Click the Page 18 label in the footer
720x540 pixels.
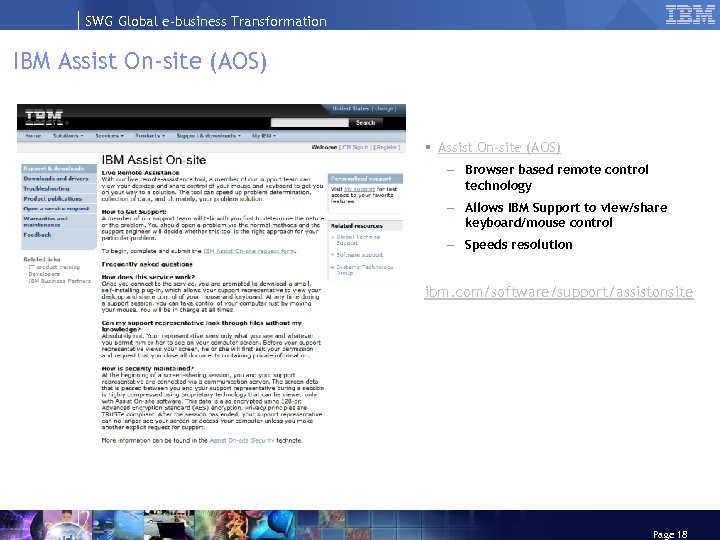coord(670,534)
